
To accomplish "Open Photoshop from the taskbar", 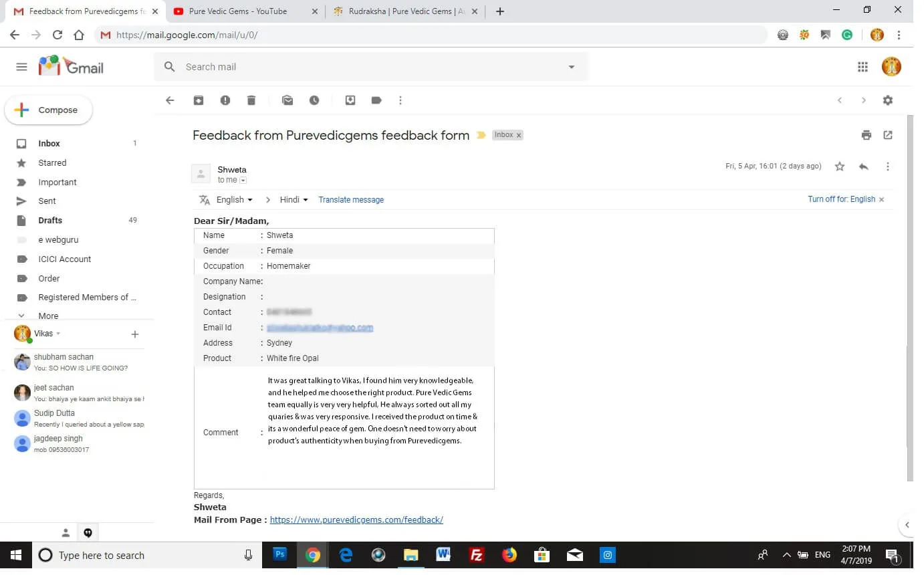I will (281, 555).
